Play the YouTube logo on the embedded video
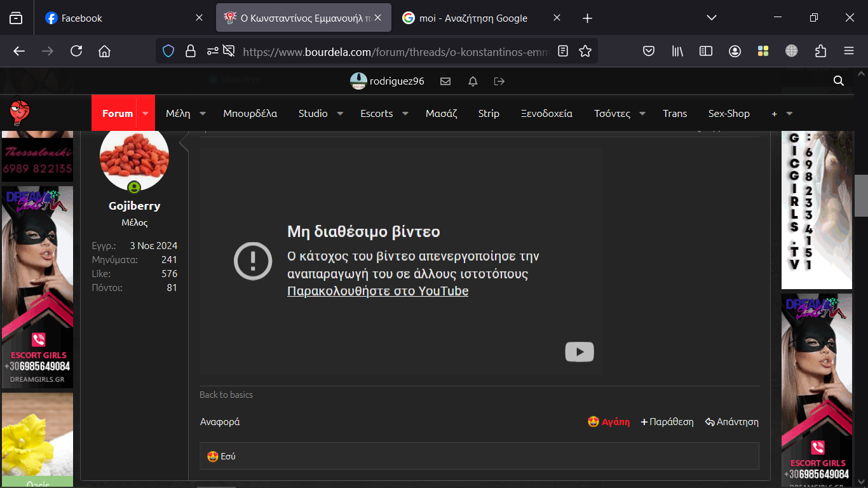The image size is (868, 488). (580, 352)
